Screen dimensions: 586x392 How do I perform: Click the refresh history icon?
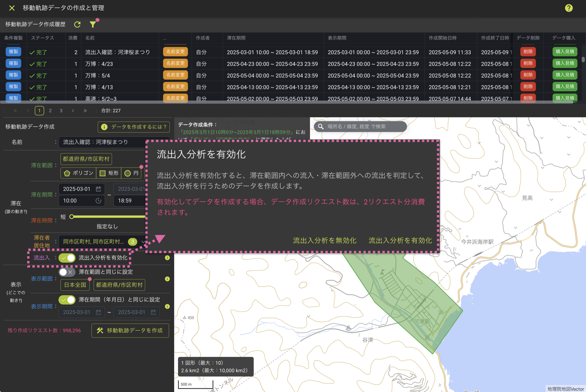tap(77, 24)
